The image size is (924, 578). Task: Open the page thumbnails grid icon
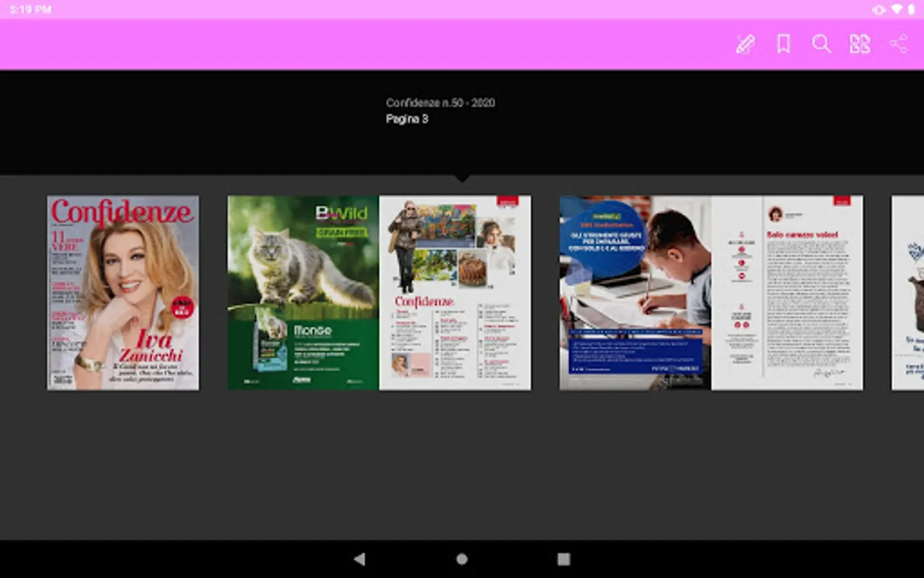point(860,44)
